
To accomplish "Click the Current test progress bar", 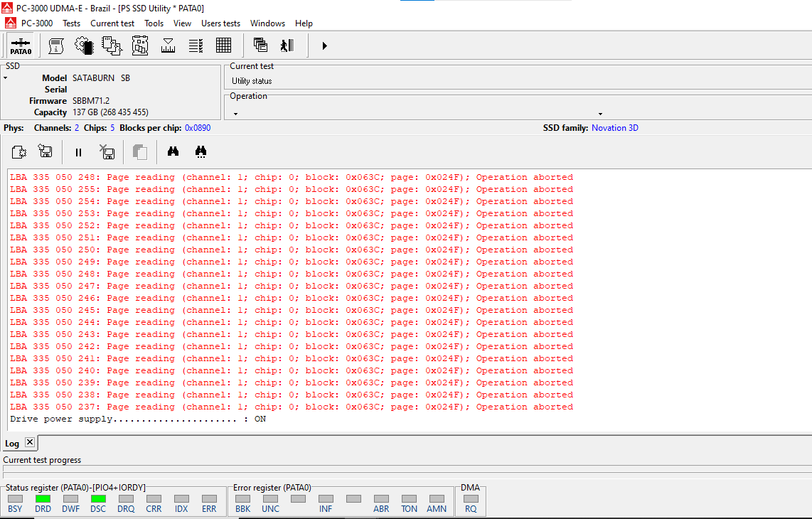I will (407, 469).
